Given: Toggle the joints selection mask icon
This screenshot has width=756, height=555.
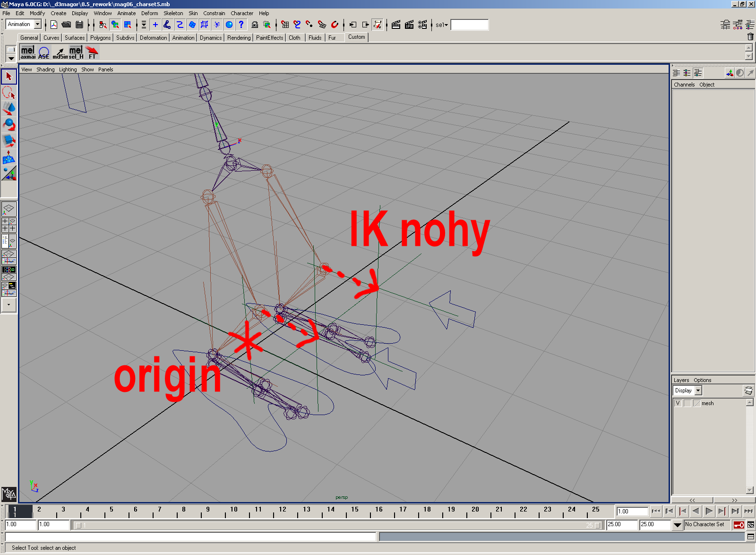Looking at the screenshot, I should point(167,25).
